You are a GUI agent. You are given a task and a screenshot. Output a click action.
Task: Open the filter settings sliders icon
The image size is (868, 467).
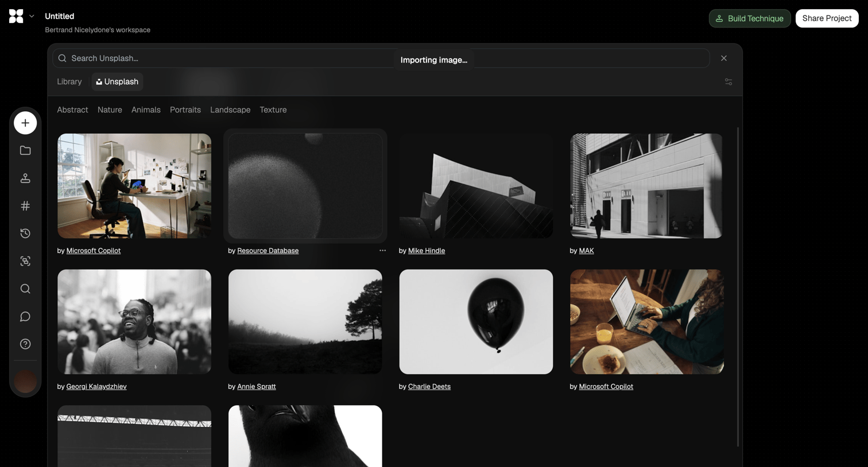click(728, 82)
